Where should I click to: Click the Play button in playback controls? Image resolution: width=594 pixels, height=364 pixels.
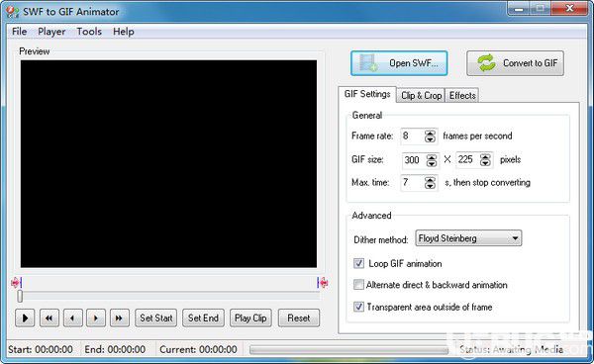25,318
